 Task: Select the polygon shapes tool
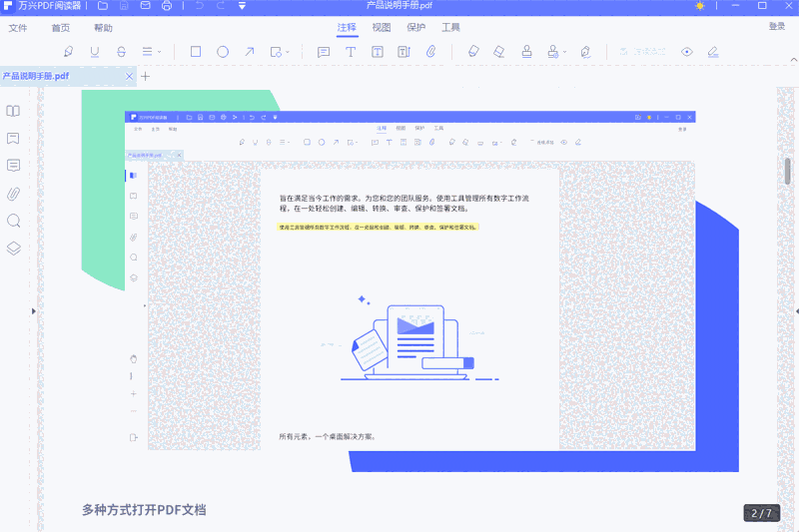(x=276, y=52)
